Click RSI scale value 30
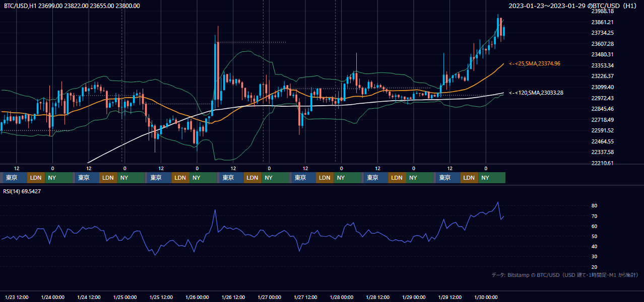This screenshot has width=644, height=302. click(x=595, y=257)
